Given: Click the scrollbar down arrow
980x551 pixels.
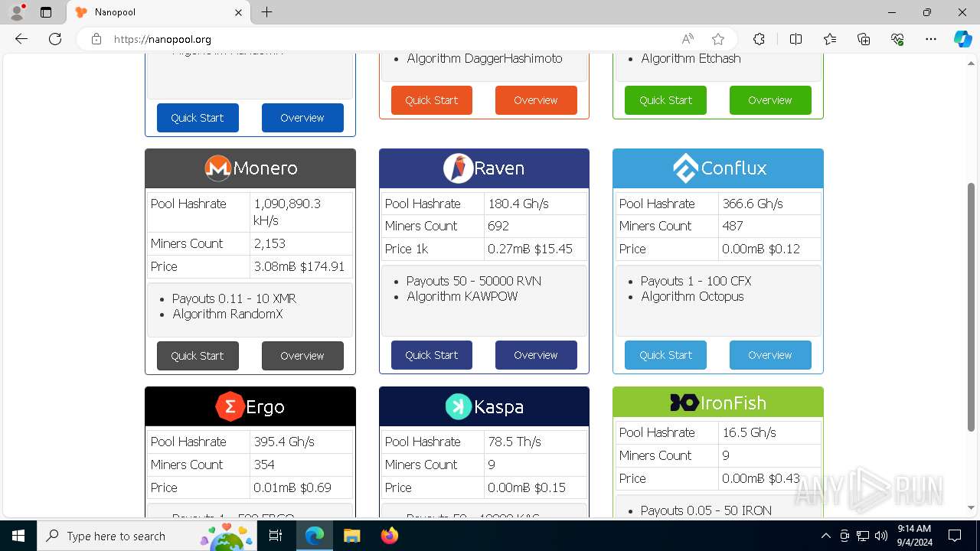Looking at the screenshot, I should coord(972,507).
